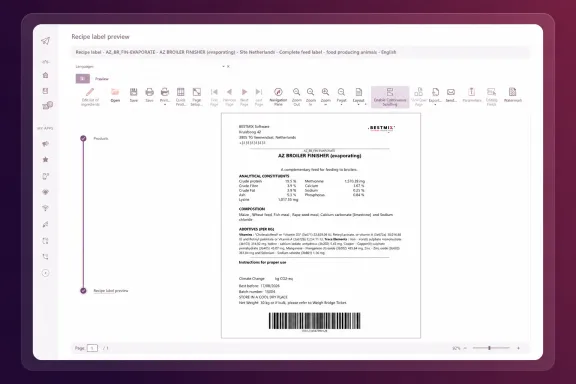Clear the Languages field with the x

point(228,67)
